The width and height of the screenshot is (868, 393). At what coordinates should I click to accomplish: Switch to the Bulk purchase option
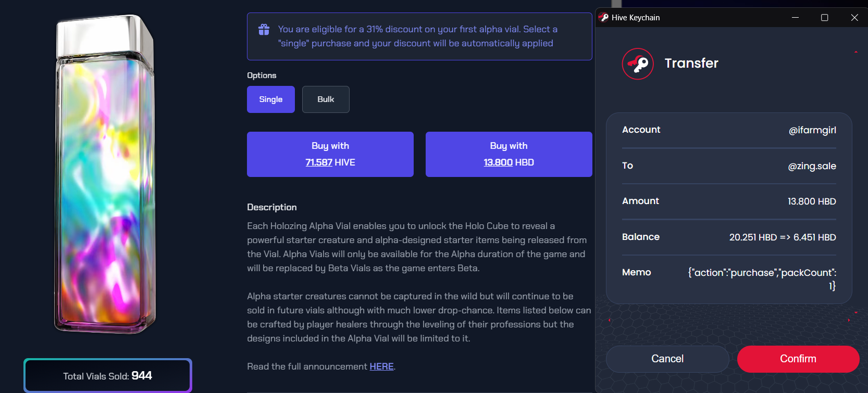[326, 99]
